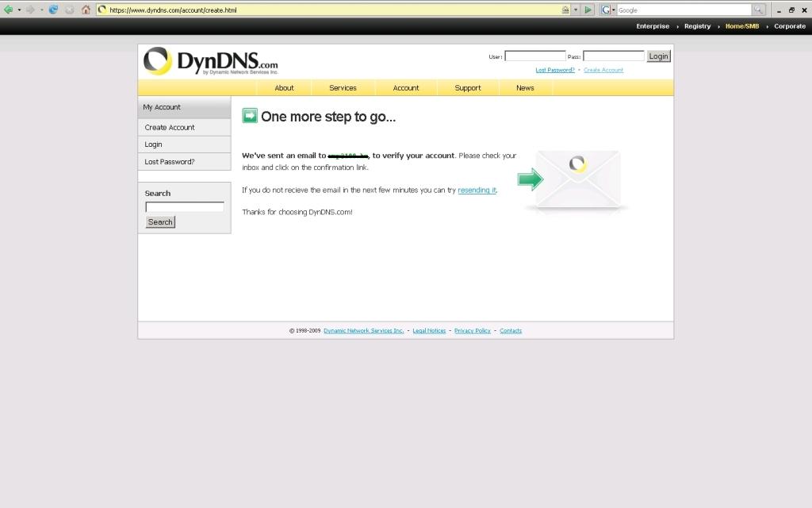Click the green Go arrow button

(588, 10)
